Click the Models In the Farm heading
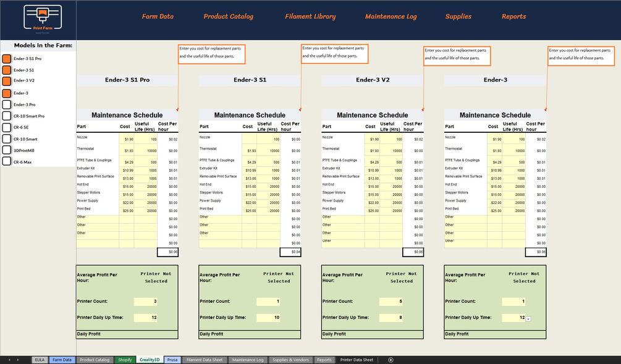621x364 pixels. tap(43, 46)
